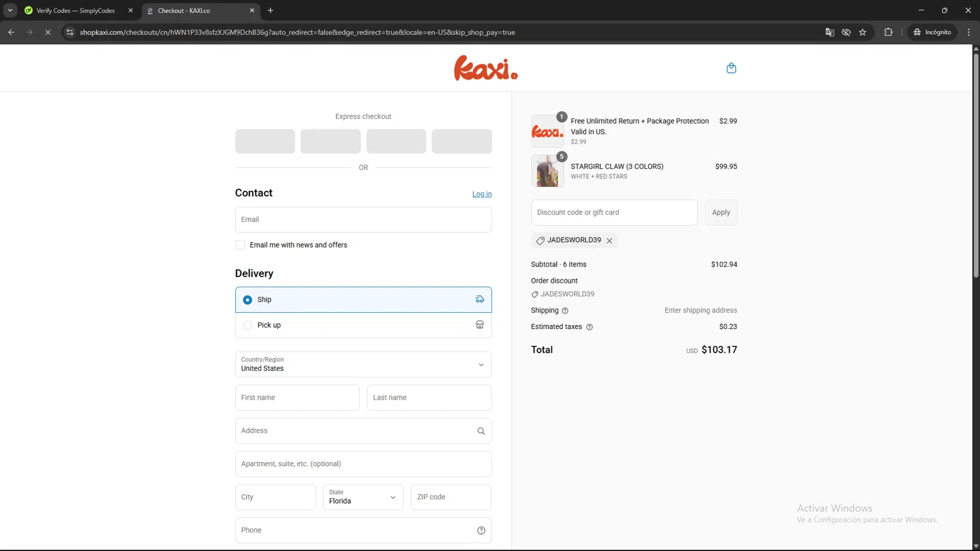Click the Log in link
Image resolution: width=980 pixels, height=551 pixels.
pyautogui.click(x=482, y=194)
